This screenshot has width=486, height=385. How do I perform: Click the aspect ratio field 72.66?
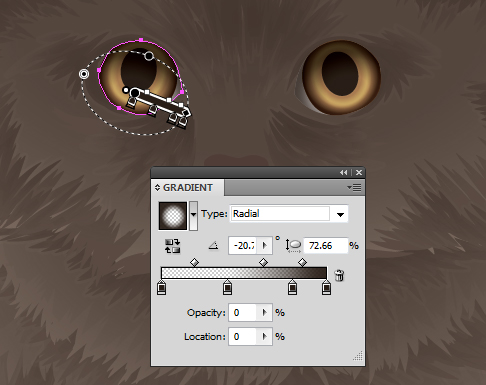click(x=325, y=246)
